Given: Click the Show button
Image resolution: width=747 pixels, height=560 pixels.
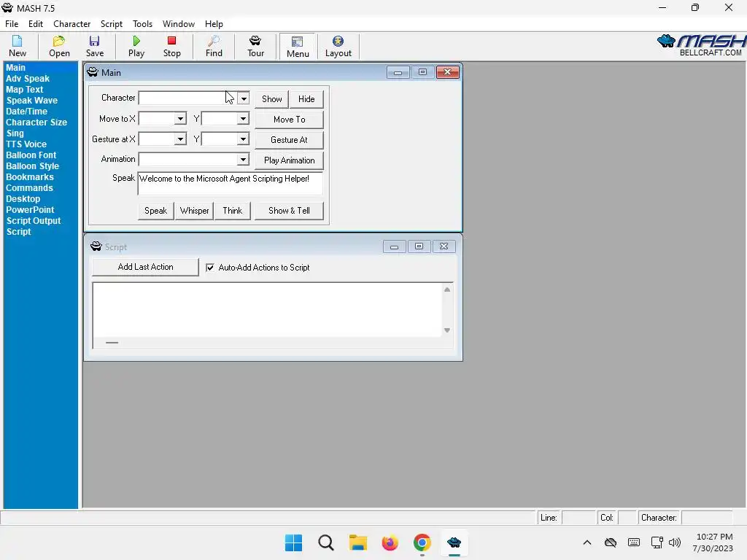Looking at the screenshot, I should coord(271,99).
